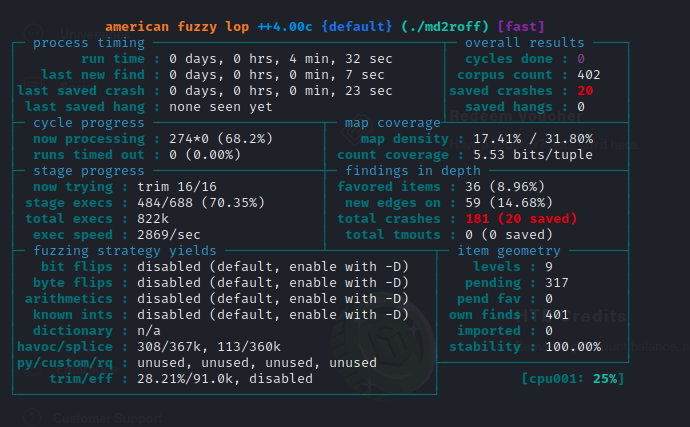690x427 pixels.
Task: Click total execs value '822k'
Action: coord(153,219)
